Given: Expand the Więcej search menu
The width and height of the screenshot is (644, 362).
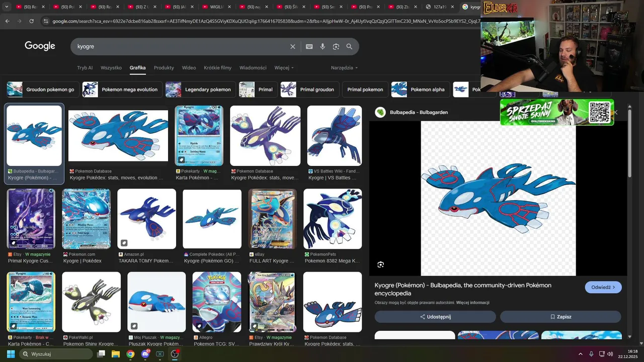Looking at the screenshot, I should tap(284, 68).
